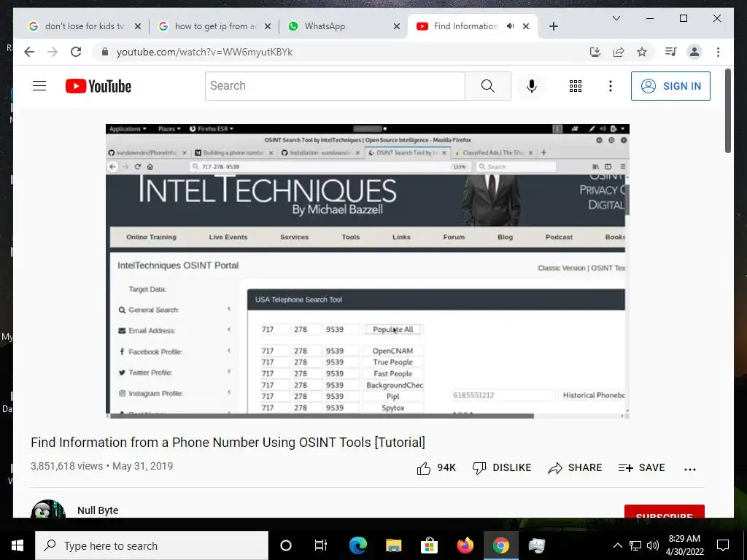Open a new Chrome tab

[x=553, y=26]
